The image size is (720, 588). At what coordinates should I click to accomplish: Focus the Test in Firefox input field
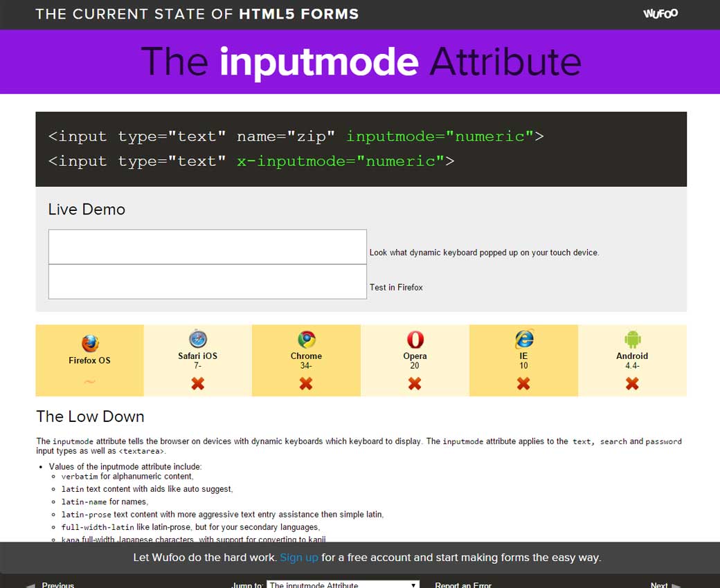(207, 282)
